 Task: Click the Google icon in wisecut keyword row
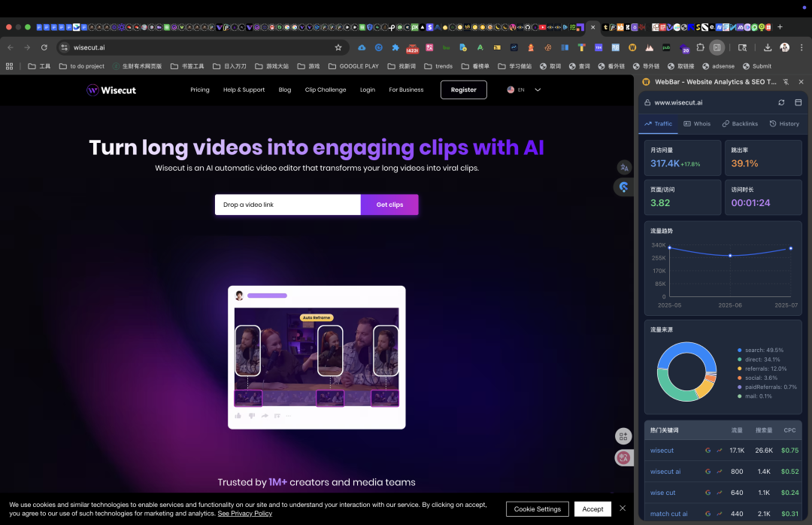coord(707,451)
